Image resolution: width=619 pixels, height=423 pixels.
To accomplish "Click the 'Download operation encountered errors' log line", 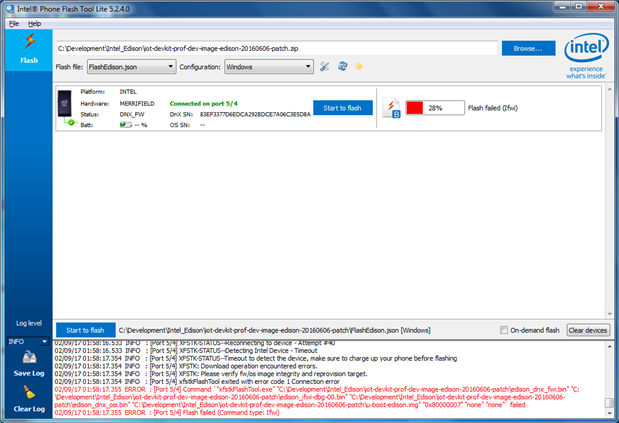I will (x=186, y=366).
